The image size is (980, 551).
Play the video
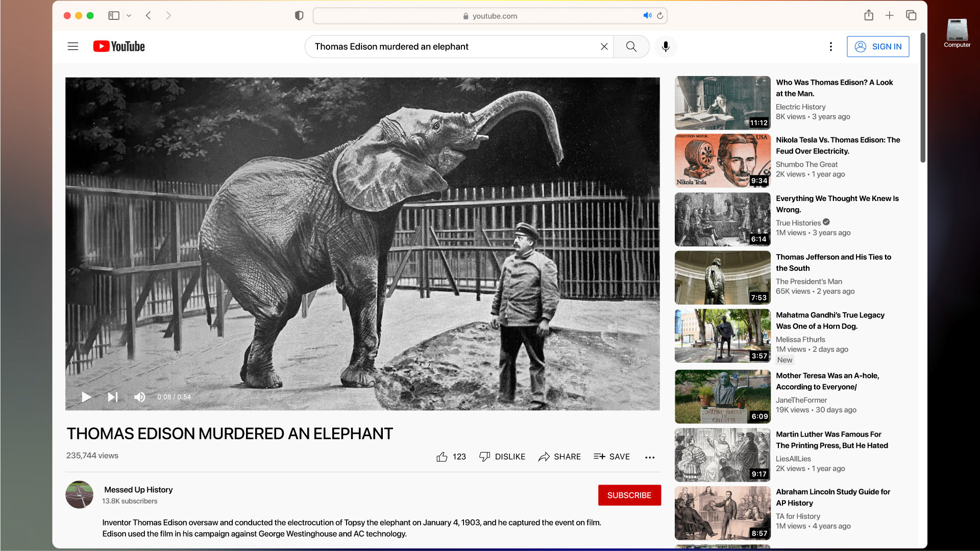tap(86, 397)
